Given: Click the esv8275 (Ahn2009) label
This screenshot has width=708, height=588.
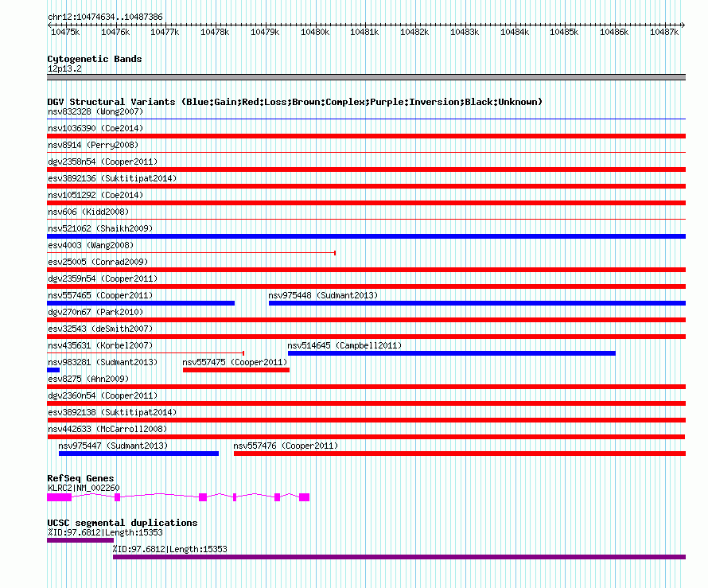Looking at the screenshot, I should (x=88, y=379).
